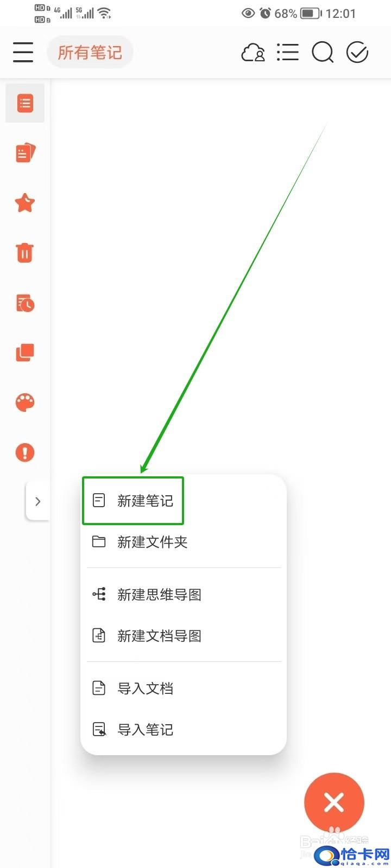
Task: Open the notebooks sidebar icon
Action: pos(25,153)
